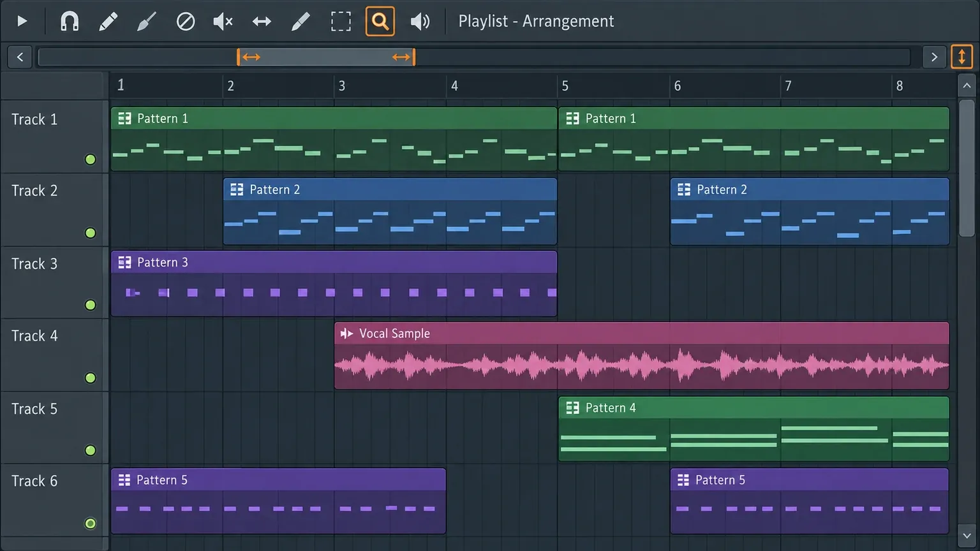This screenshot has height=551, width=980.
Task: Toggle the Track 3 mute LED
Action: coord(91,305)
